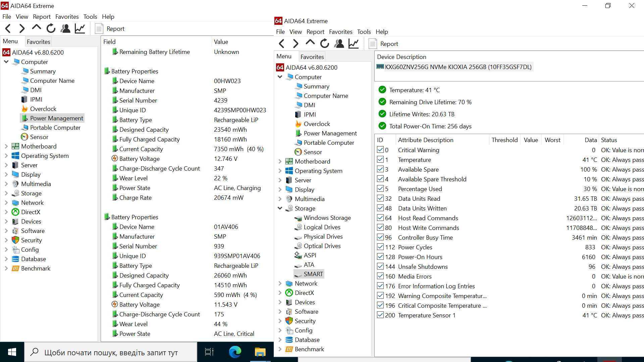The width and height of the screenshot is (644, 362).
Task: Select KIOXIA NVMe drive icon in Device Description
Action: tap(380, 67)
